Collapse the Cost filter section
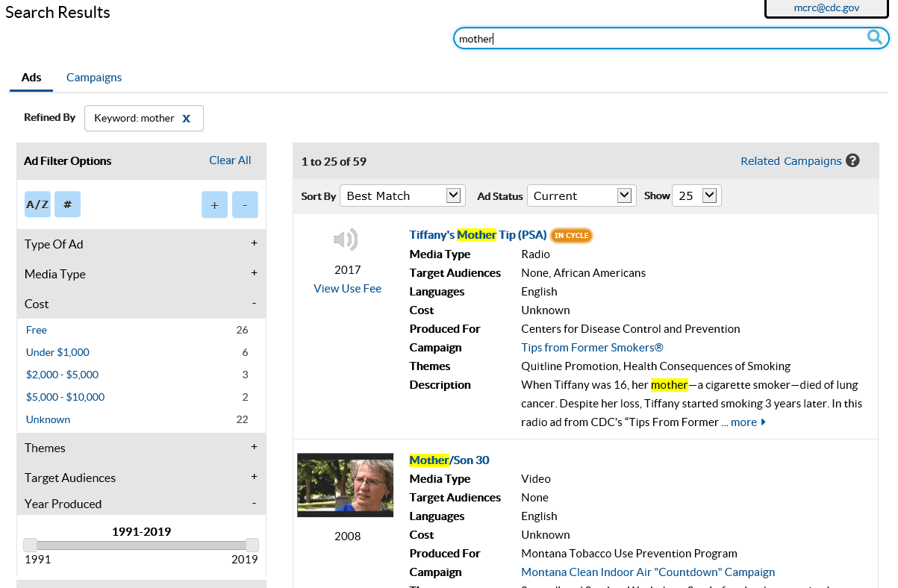 (254, 303)
